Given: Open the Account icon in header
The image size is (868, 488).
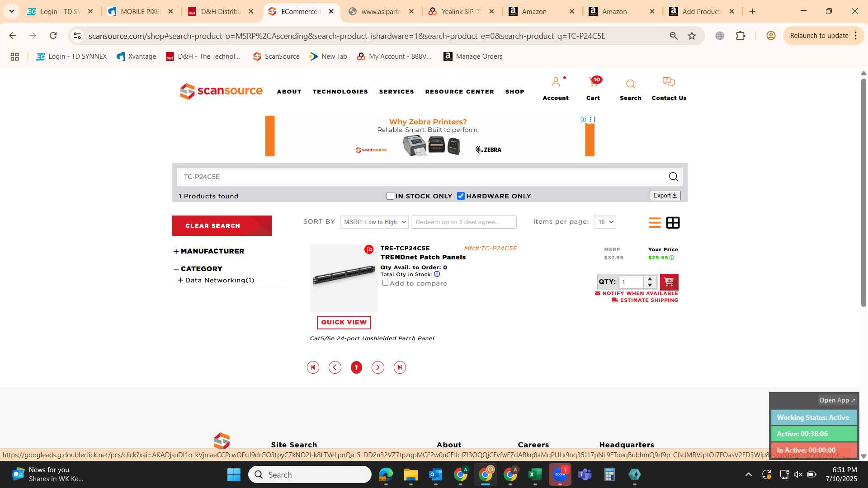Looking at the screenshot, I should (556, 83).
